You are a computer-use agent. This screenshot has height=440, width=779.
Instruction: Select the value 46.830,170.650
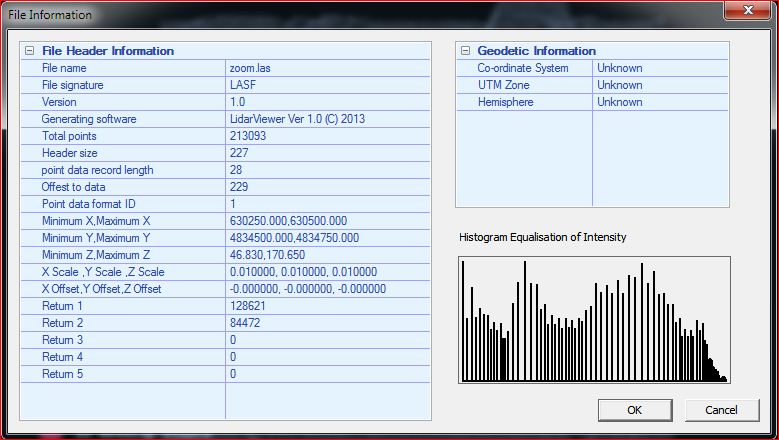(267, 255)
